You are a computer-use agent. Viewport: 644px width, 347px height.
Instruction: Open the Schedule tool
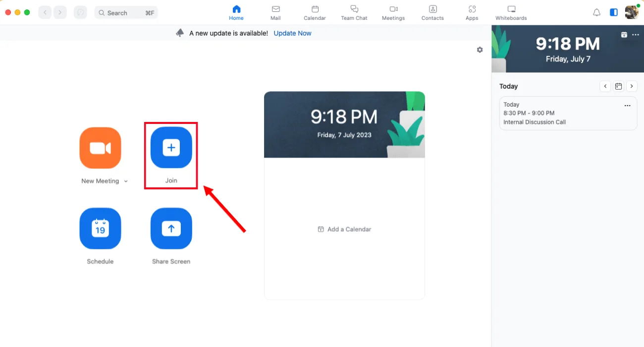(x=100, y=229)
